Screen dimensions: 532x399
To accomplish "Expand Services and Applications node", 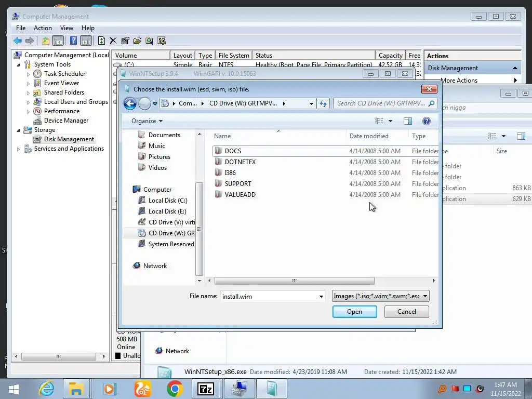I will 18,149.
